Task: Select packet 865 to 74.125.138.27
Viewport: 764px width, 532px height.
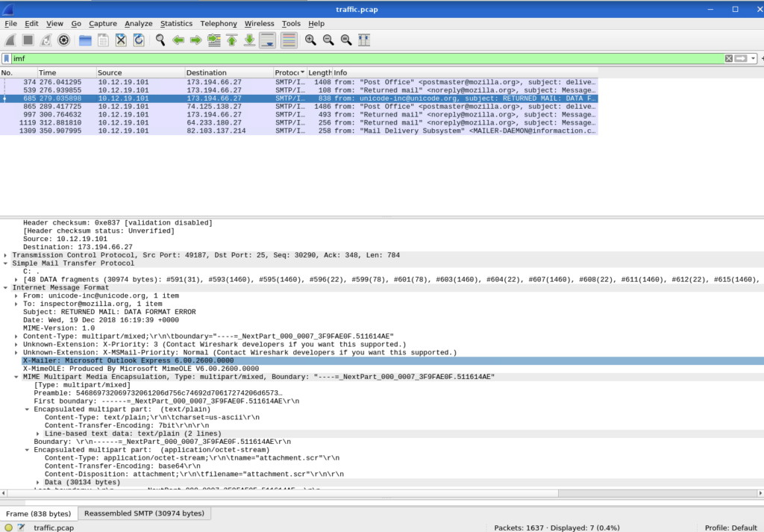Action: click(298, 107)
